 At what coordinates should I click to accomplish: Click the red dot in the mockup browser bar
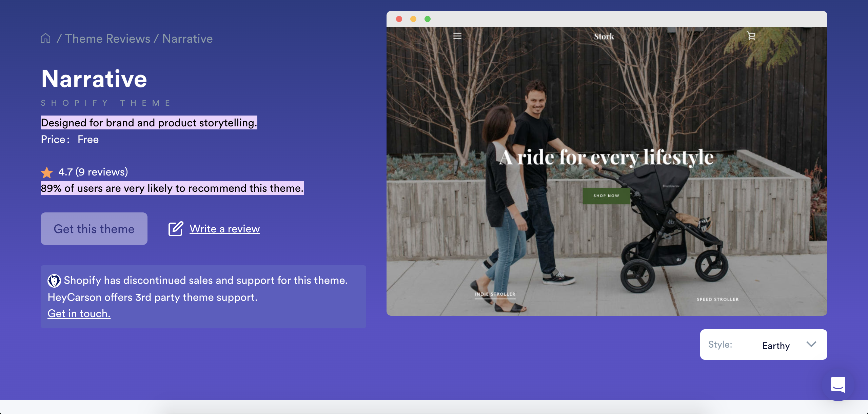click(x=399, y=19)
